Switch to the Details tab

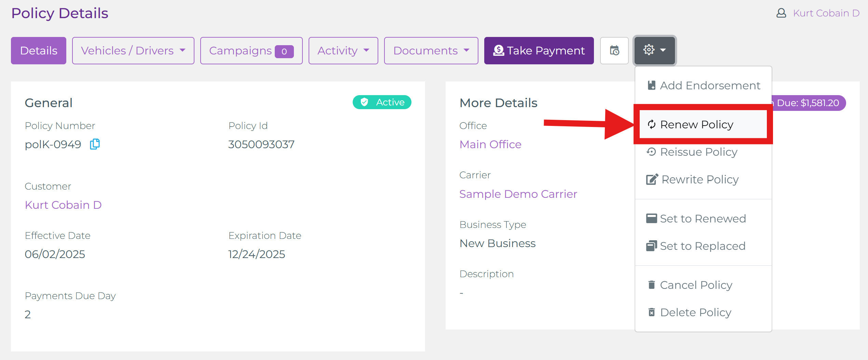[x=39, y=51]
